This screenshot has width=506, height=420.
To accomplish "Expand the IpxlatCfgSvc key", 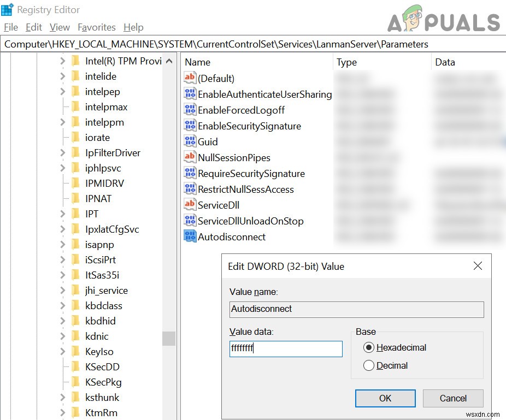I will [x=63, y=229].
